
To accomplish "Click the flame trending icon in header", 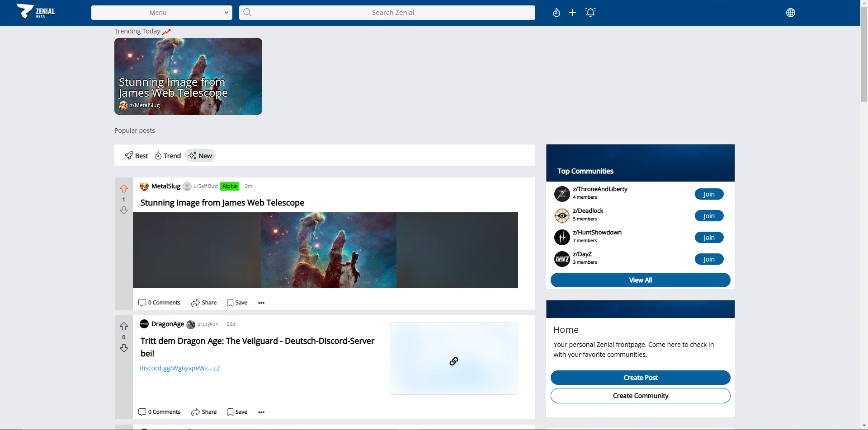I will 557,13.
